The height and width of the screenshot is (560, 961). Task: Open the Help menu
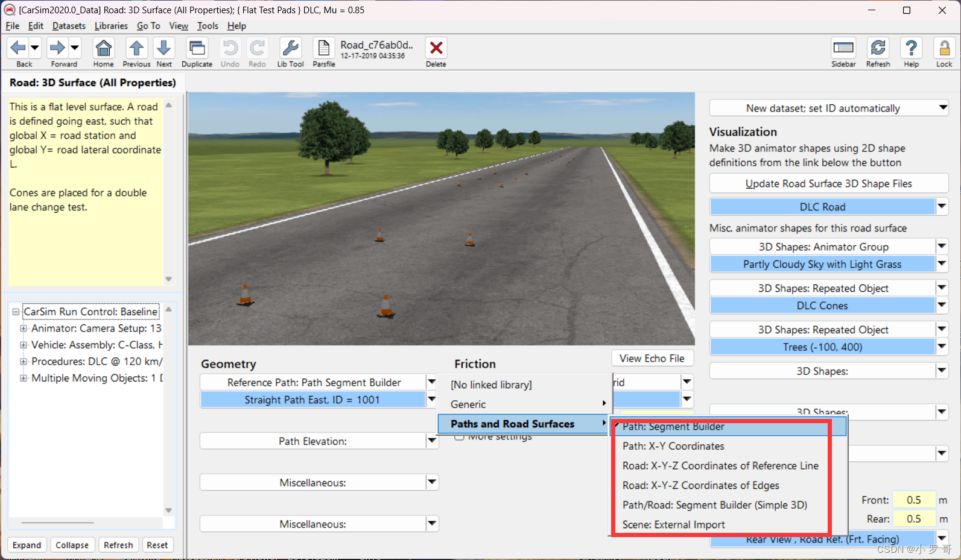pyautogui.click(x=236, y=26)
